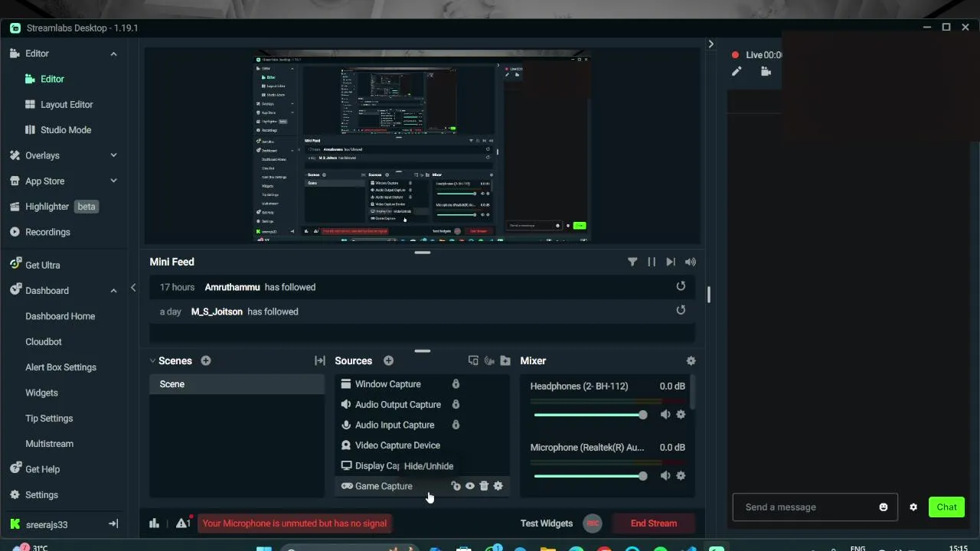Adjust Microphone (Realtek) volume slider
The width and height of the screenshot is (980, 551).
coord(590,476)
